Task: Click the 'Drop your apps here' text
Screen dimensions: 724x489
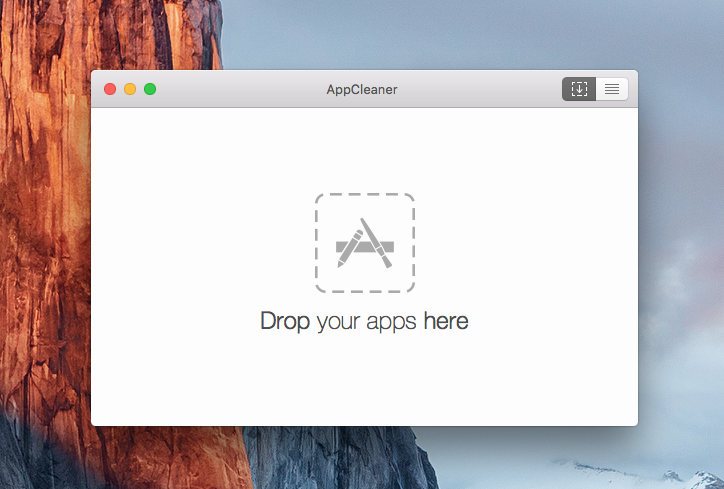Action: [x=364, y=321]
